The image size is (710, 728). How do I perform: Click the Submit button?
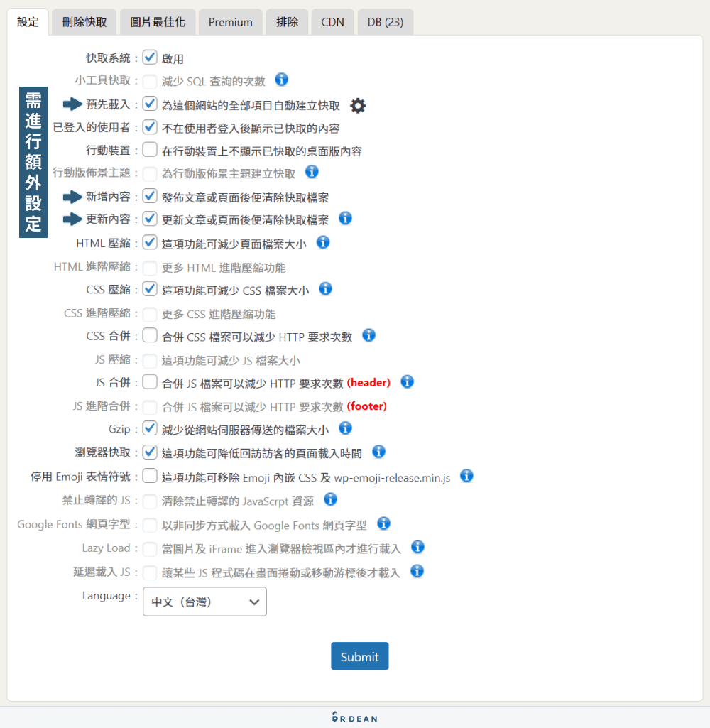click(359, 656)
